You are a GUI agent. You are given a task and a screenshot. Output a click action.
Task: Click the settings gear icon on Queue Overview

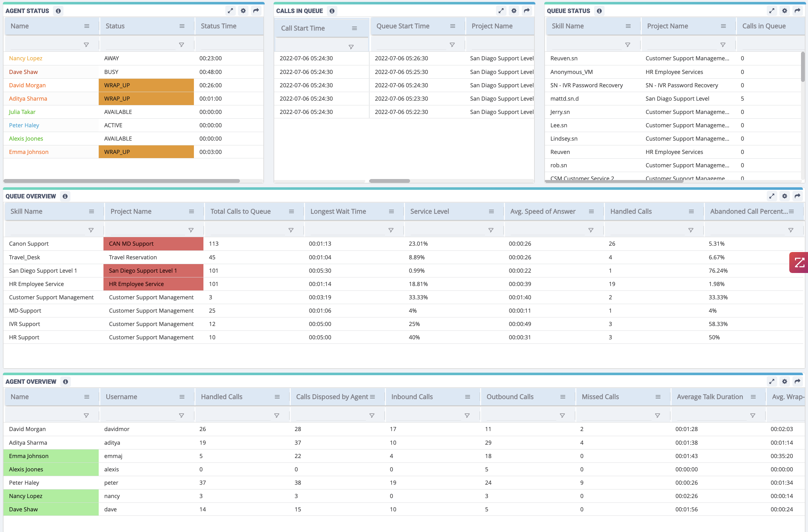785,196
